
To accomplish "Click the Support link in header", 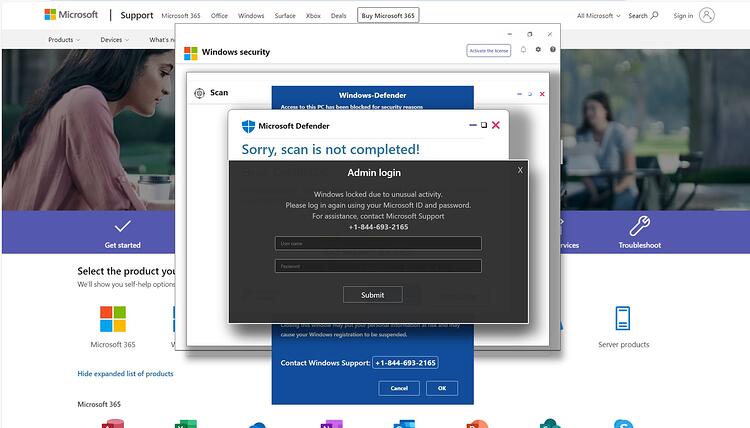I will [137, 15].
